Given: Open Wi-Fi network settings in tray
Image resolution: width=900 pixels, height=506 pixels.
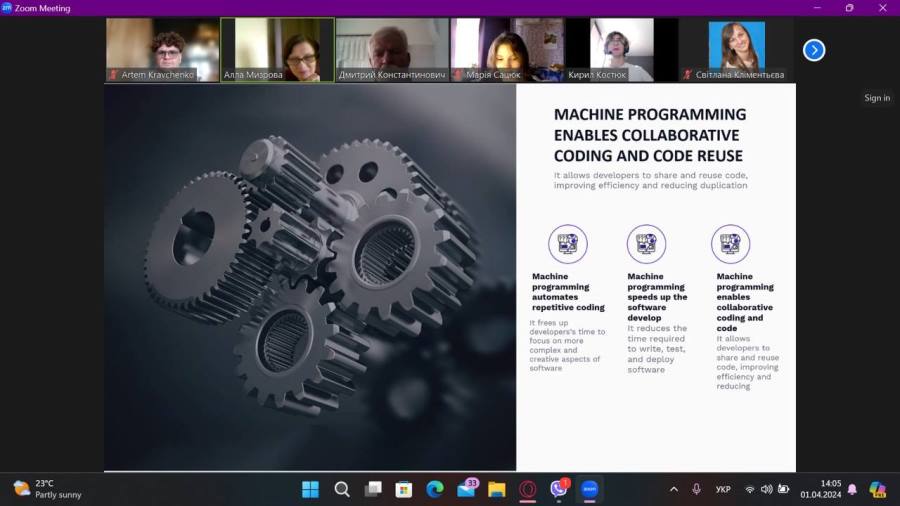Looking at the screenshot, I should point(750,489).
